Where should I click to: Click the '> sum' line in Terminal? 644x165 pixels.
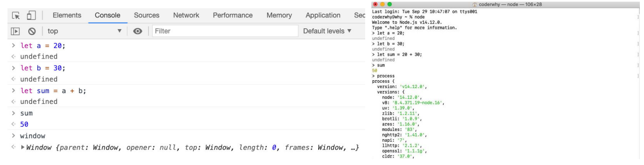tap(378, 65)
